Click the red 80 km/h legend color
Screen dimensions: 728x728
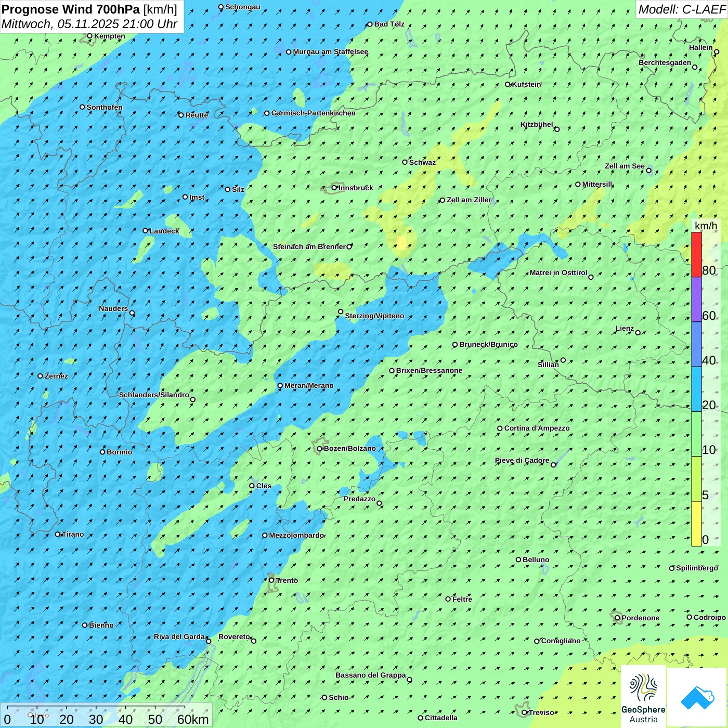pyautogui.click(x=696, y=254)
